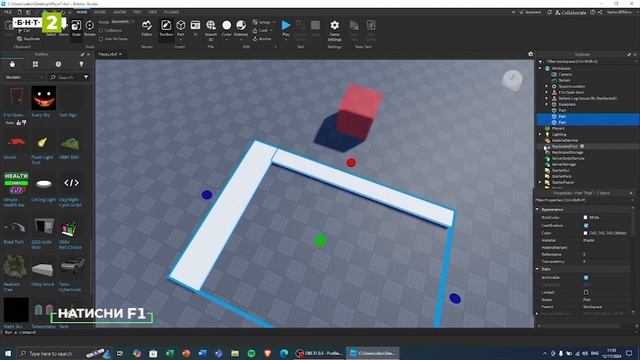Switch to the VIEW ribbon tab
Viewport: 640px width, 360px height.
tap(153, 12)
